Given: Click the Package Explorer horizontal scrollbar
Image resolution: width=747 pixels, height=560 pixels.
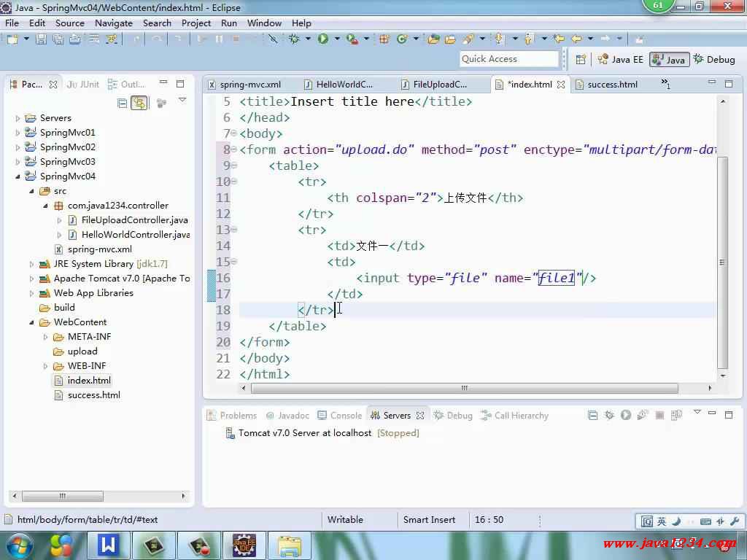Looking at the screenshot, I should coord(63,496).
